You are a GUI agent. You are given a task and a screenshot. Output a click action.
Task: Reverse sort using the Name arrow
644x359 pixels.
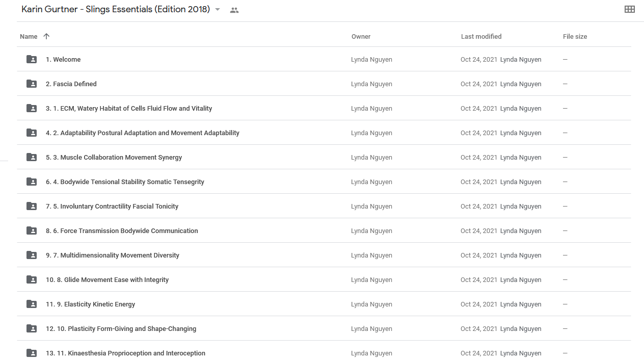[46, 36]
